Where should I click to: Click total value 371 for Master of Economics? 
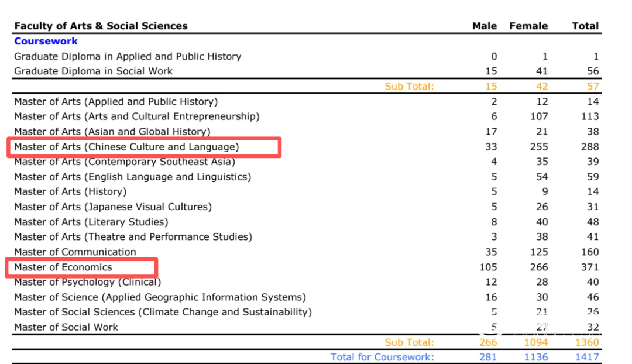tap(590, 267)
